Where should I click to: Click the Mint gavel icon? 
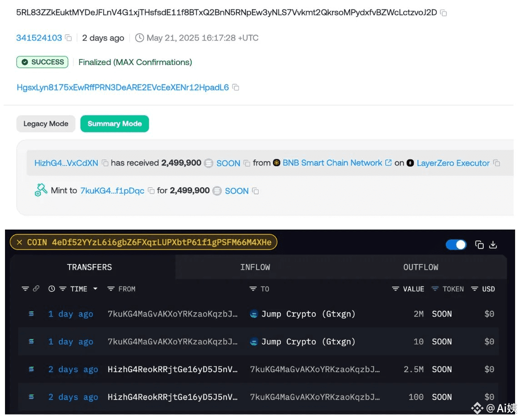[41, 190]
